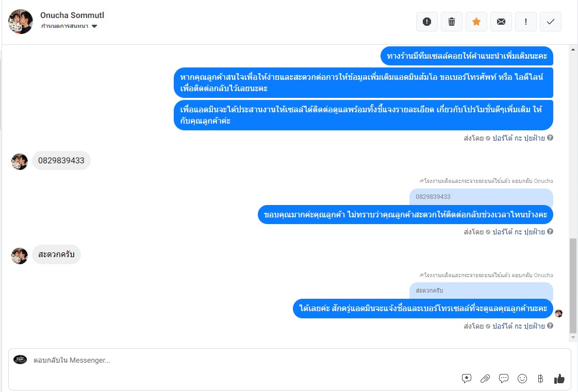Click the ตอบกลับใน Messenger reply field
This screenshot has height=392, width=578.
[x=289, y=360]
